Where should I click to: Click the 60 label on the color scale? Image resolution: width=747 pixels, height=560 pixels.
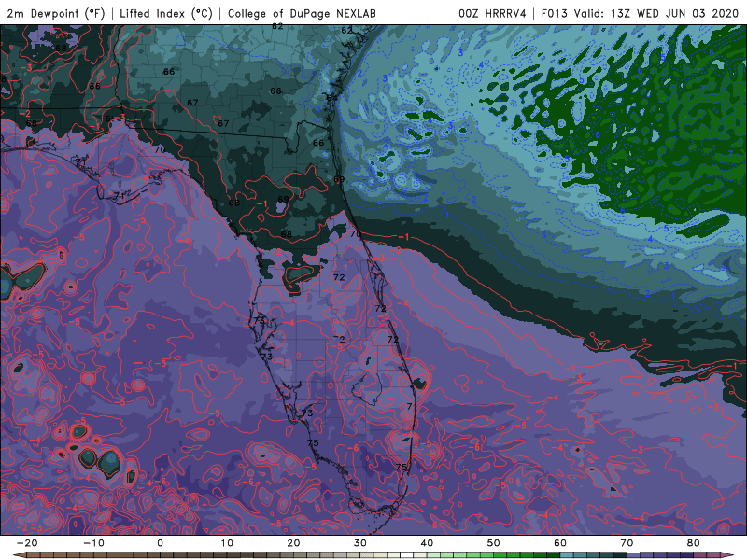(560, 543)
